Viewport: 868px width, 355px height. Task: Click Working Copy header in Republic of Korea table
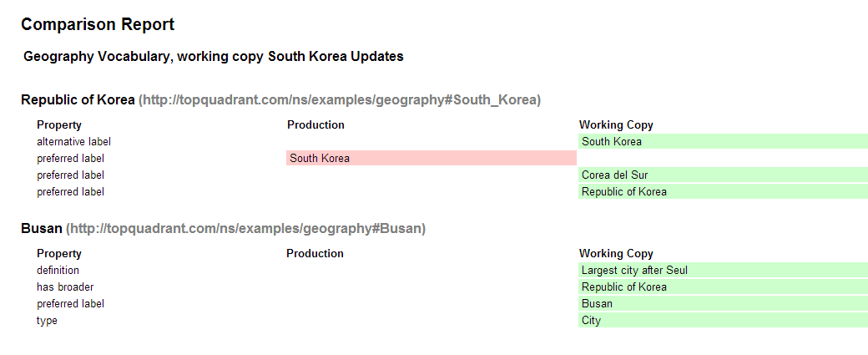click(x=616, y=125)
